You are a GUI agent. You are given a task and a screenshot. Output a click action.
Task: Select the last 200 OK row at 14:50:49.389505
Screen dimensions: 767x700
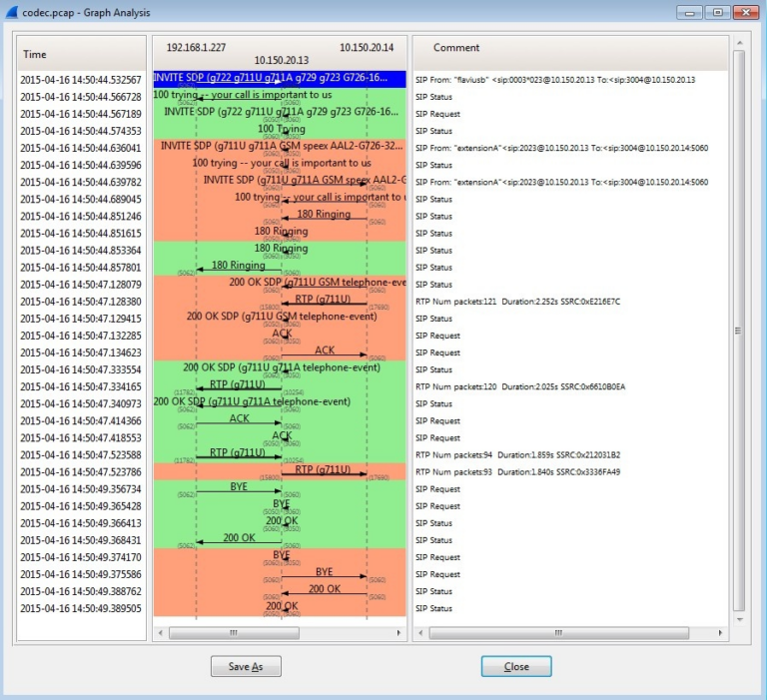coord(81,608)
